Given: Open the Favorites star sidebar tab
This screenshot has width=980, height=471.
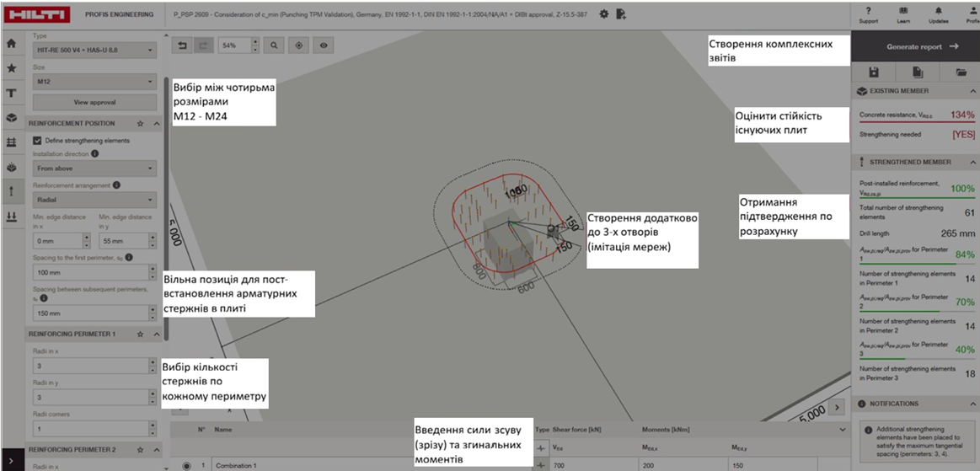Looking at the screenshot, I should click(x=11, y=68).
